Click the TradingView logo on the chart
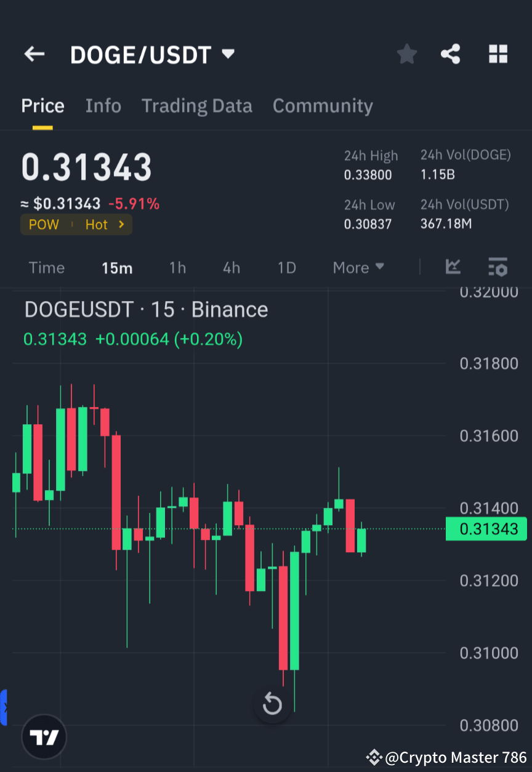Image resolution: width=532 pixels, height=772 pixels. (43, 736)
